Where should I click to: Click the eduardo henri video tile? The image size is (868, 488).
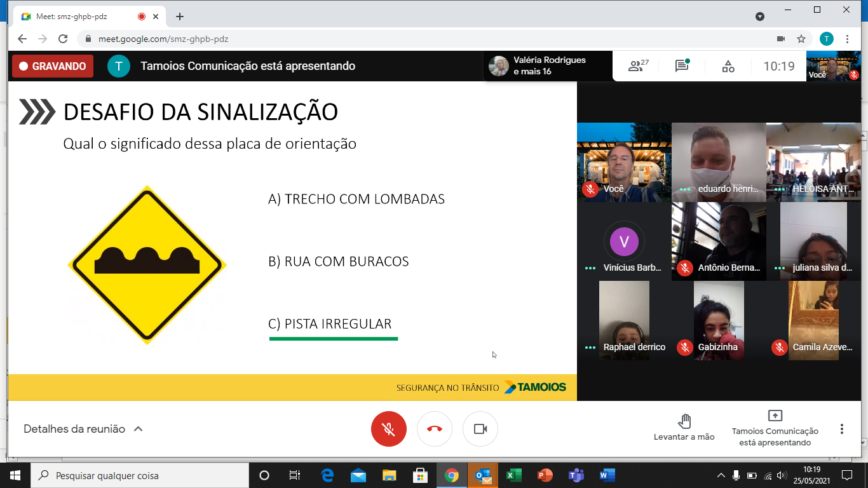[x=719, y=162]
